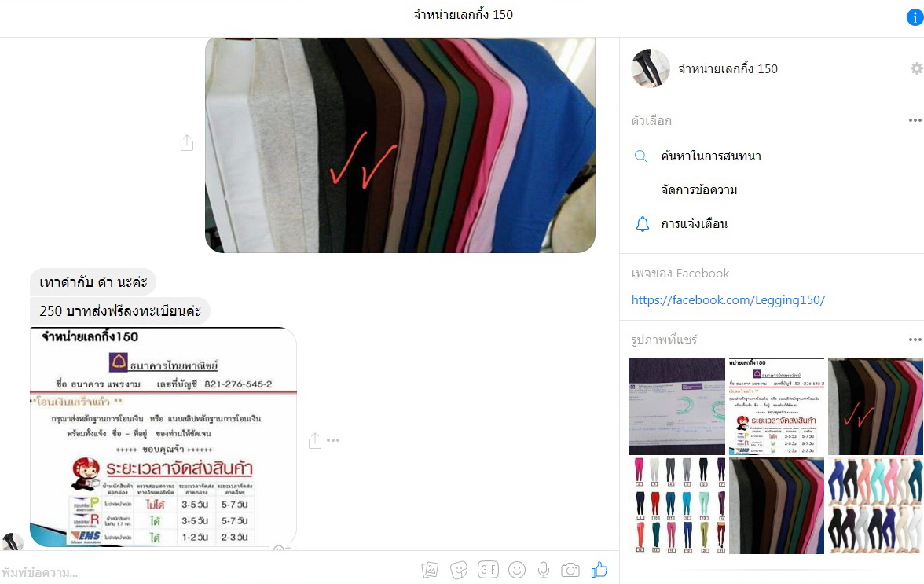Click the blue info icon
Screen dimensions: 924x584
915,17
